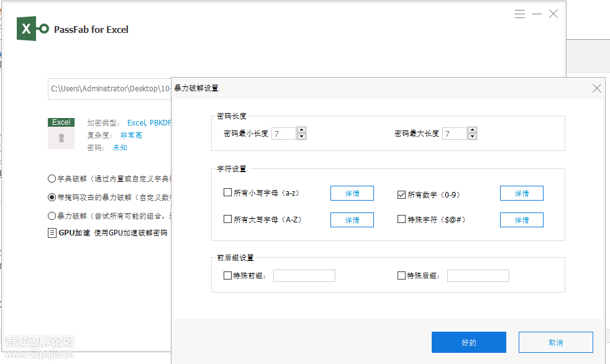Click the file path field in PassFab

point(110,89)
